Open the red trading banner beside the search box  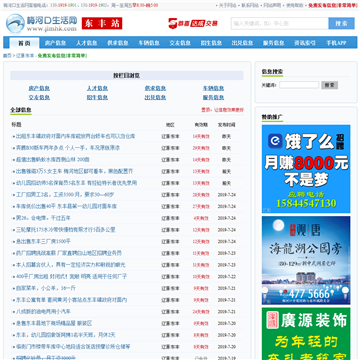[x=193, y=23]
